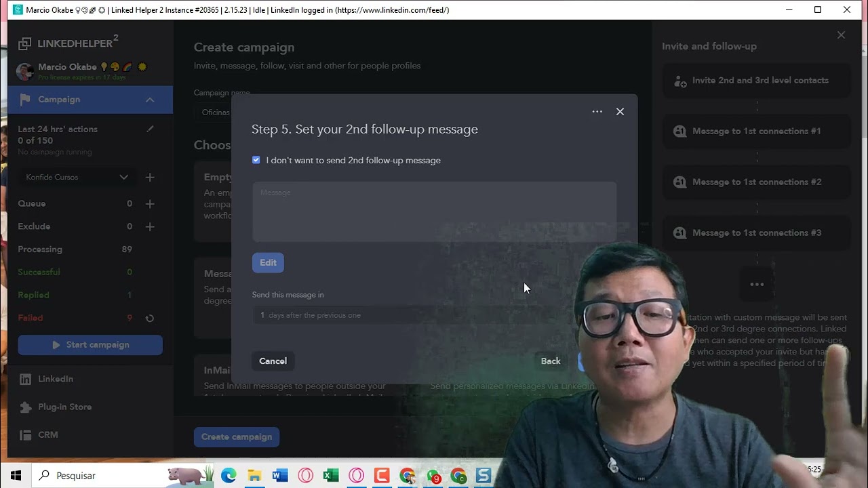Open the Failed list
This screenshot has width=868, height=488.
tap(30, 318)
